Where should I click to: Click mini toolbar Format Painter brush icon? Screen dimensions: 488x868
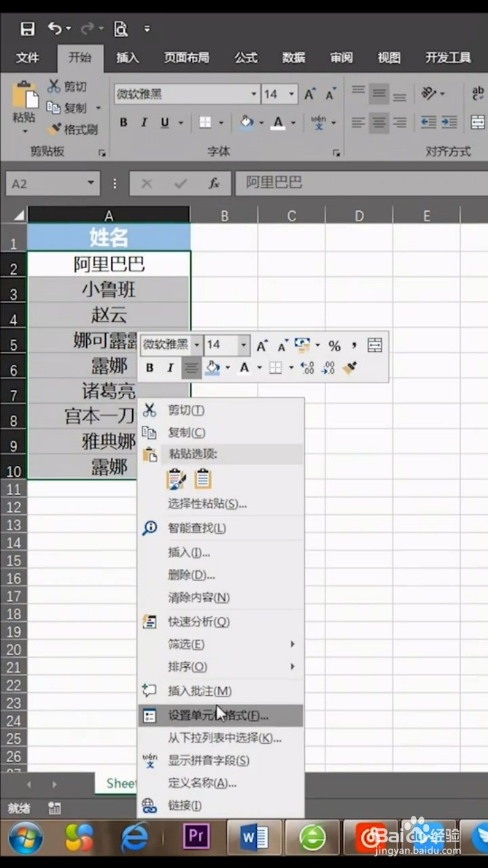click(x=350, y=368)
